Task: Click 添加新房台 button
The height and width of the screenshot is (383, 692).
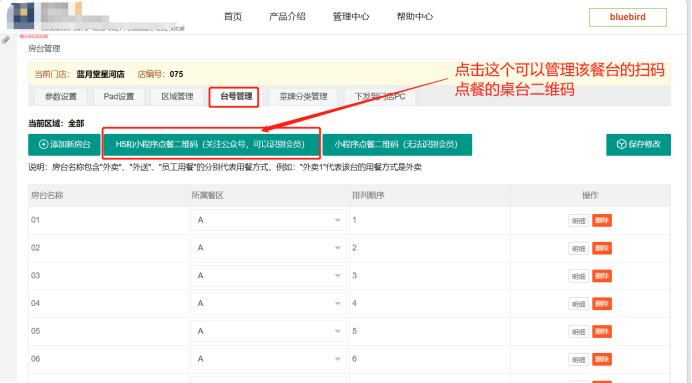Action: [64, 145]
